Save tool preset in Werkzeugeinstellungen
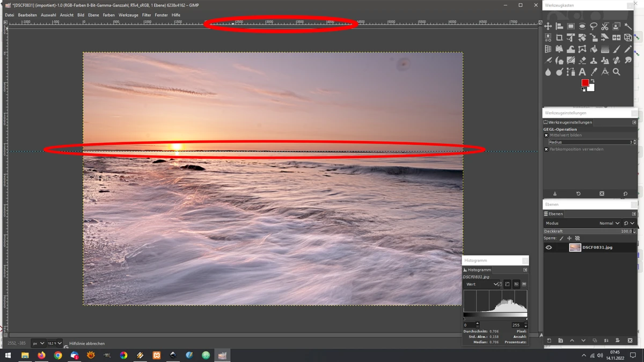The height and width of the screenshot is (362, 644). (555, 194)
